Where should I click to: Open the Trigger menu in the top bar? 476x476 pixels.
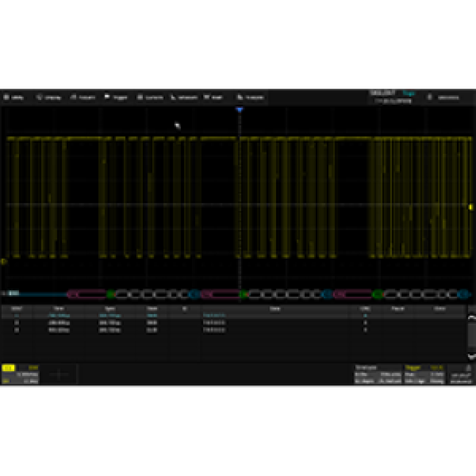click(117, 97)
